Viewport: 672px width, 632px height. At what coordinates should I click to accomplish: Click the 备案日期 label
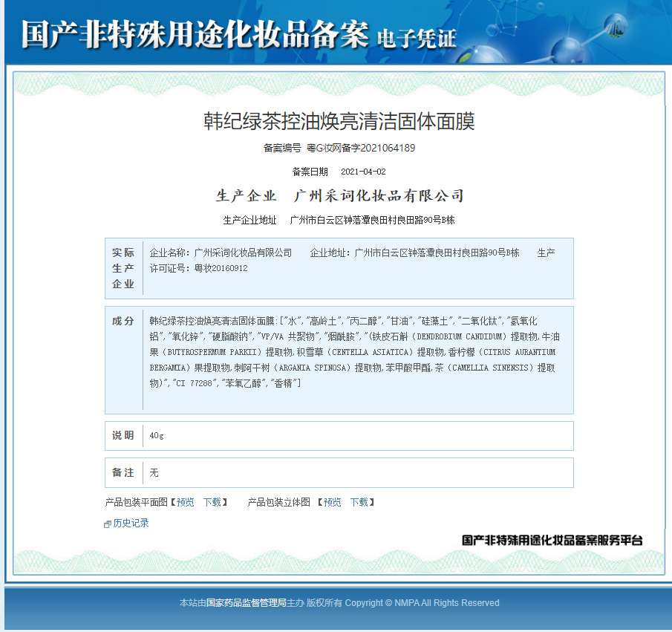click(x=310, y=172)
